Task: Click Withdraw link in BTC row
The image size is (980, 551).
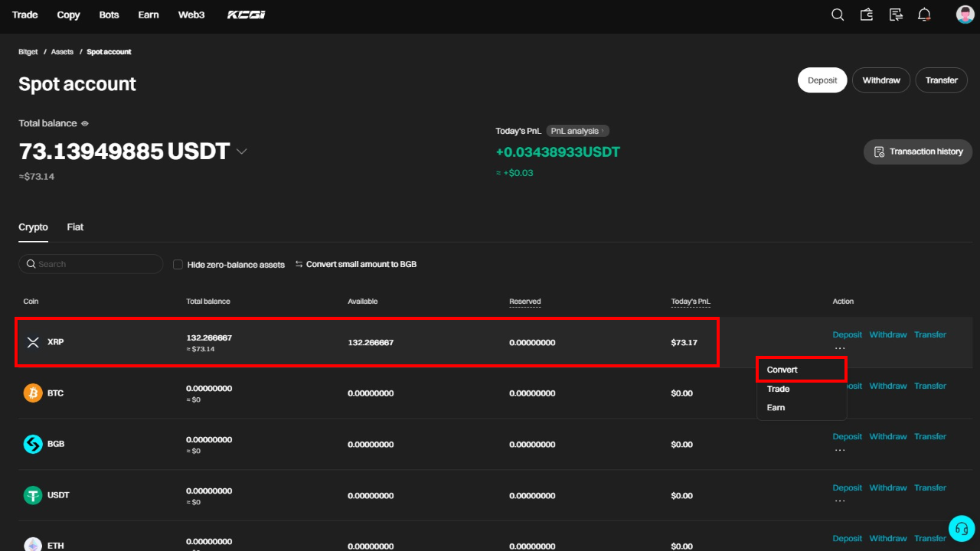Action: point(888,386)
